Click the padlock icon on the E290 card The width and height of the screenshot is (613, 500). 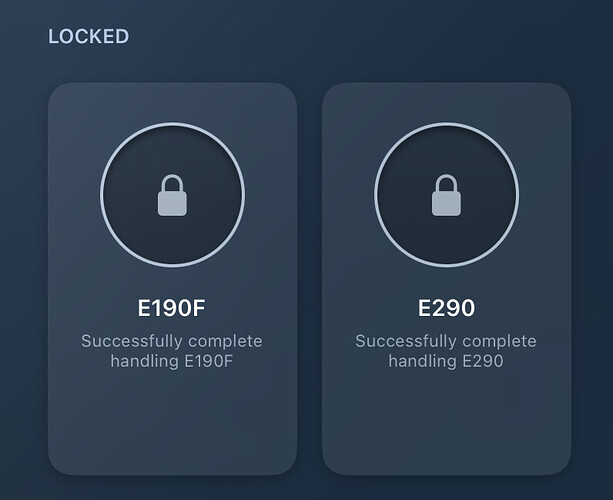tap(446, 195)
